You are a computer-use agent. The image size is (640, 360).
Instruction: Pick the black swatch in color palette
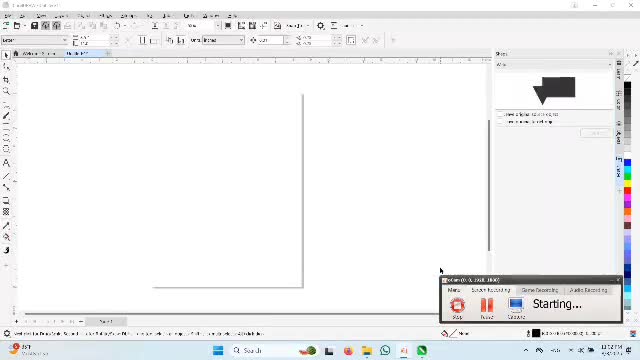pos(627,86)
